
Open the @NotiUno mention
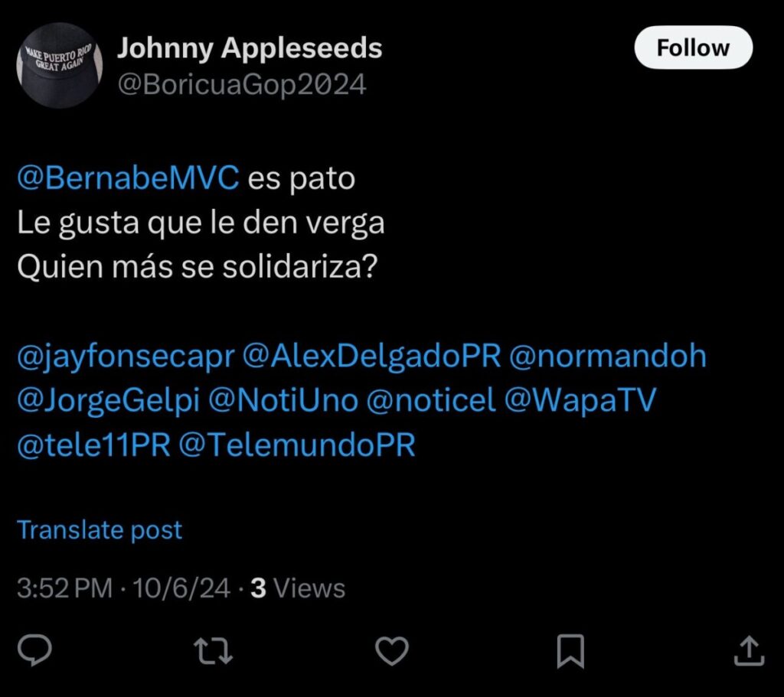283,401
